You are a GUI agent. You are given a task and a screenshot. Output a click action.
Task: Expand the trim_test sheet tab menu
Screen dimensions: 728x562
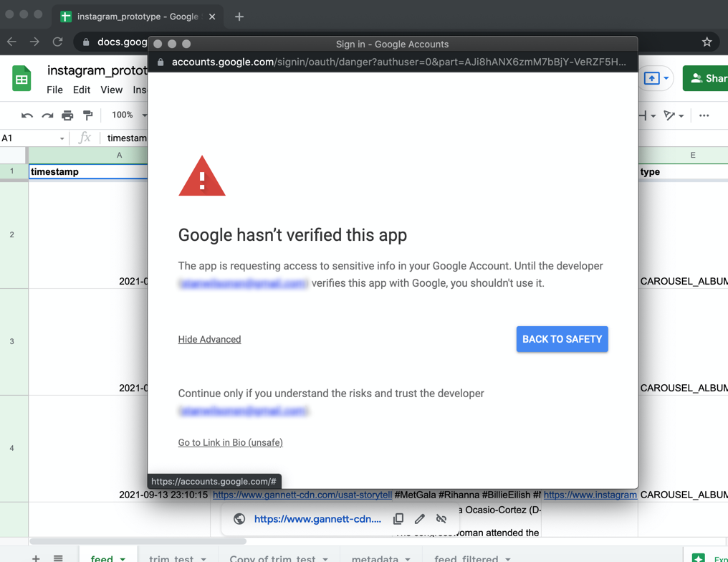[203, 558]
